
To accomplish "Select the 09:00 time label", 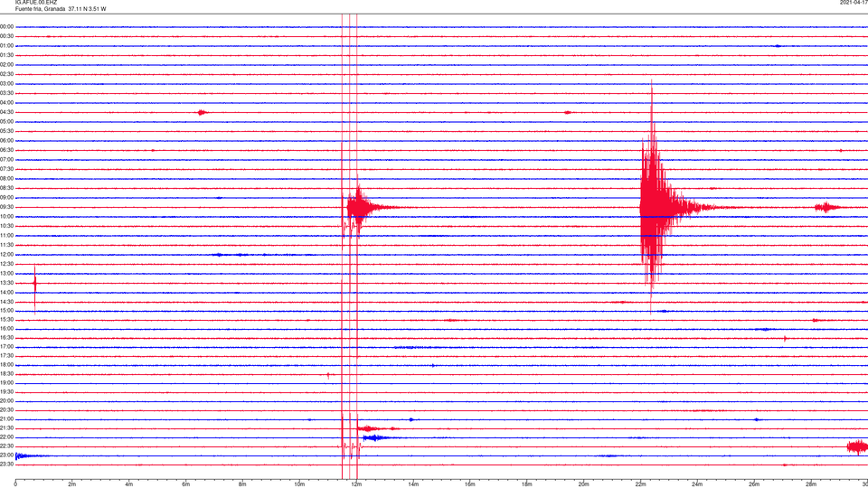I will 6,198.
